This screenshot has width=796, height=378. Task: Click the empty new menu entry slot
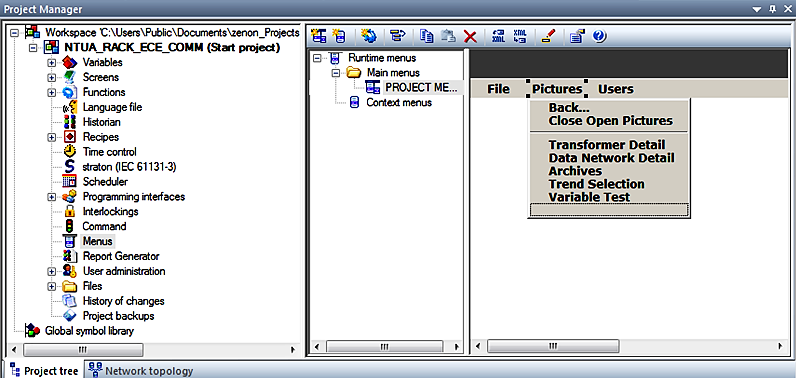[x=609, y=210]
